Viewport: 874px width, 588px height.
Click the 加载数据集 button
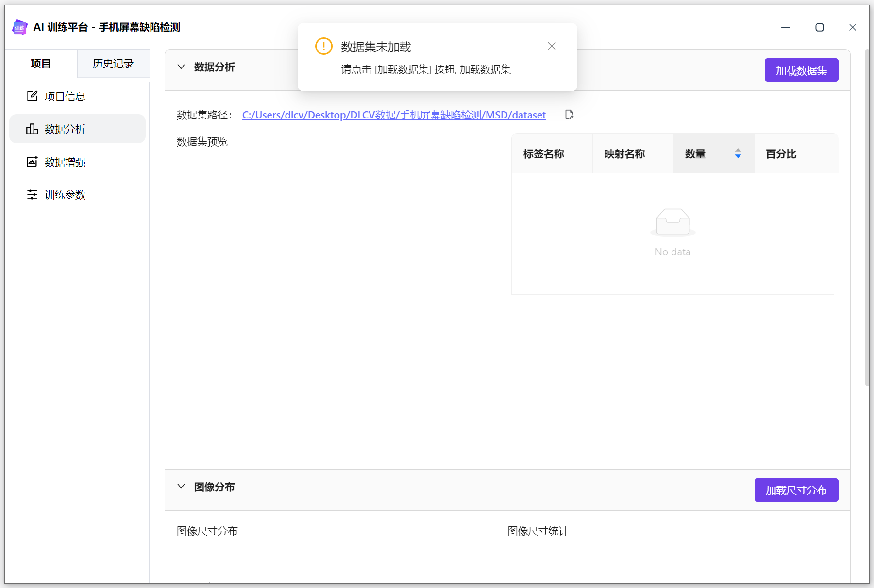801,70
